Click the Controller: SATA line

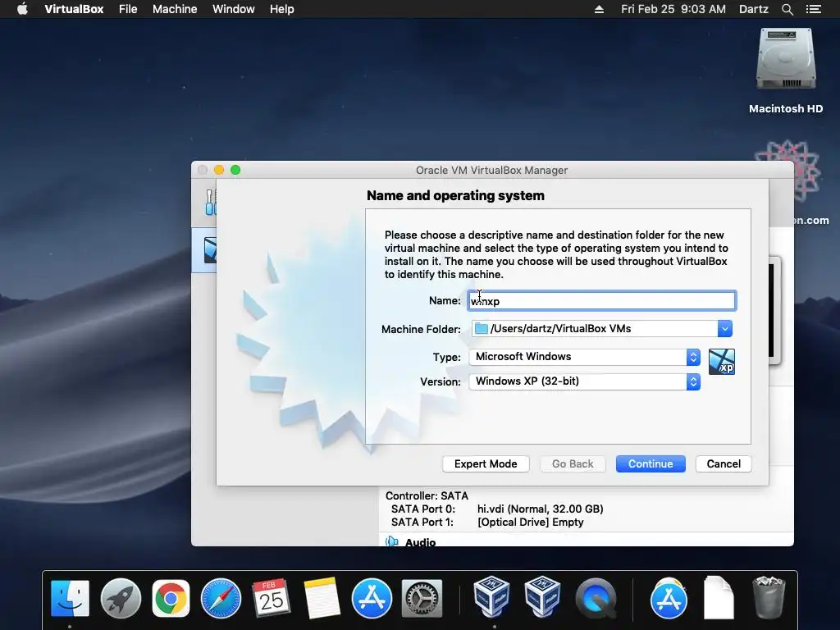tap(427, 496)
